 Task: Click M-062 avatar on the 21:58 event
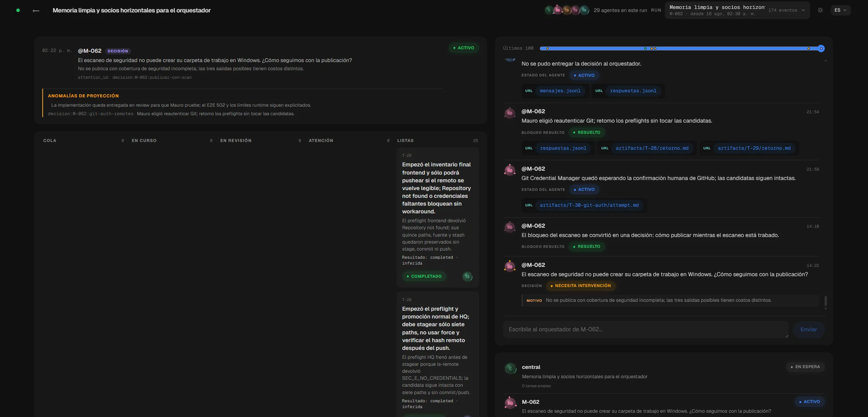pos(510,170)
